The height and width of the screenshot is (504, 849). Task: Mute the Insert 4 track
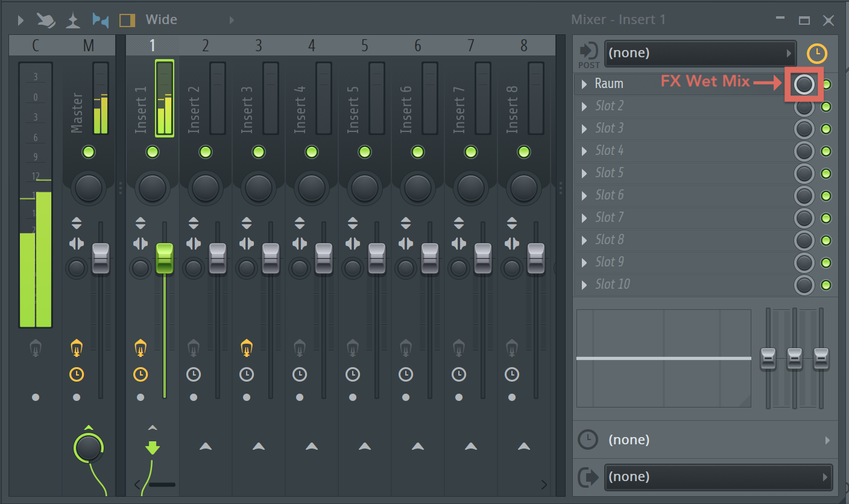tap(312, 152)
